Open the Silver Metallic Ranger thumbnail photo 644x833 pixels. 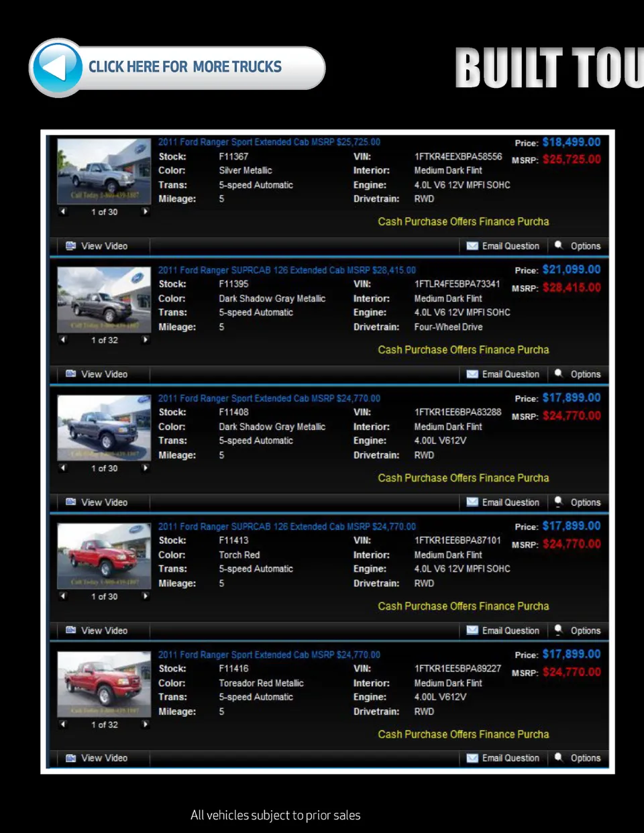tap(104, 170)
